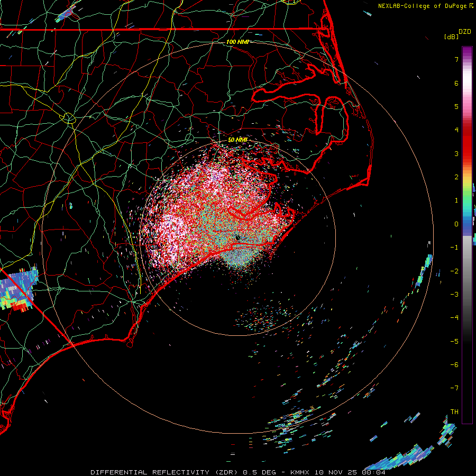Click the -3 value on the dB scale
Viewport: 476px width, 476px height.
[454, 295]
